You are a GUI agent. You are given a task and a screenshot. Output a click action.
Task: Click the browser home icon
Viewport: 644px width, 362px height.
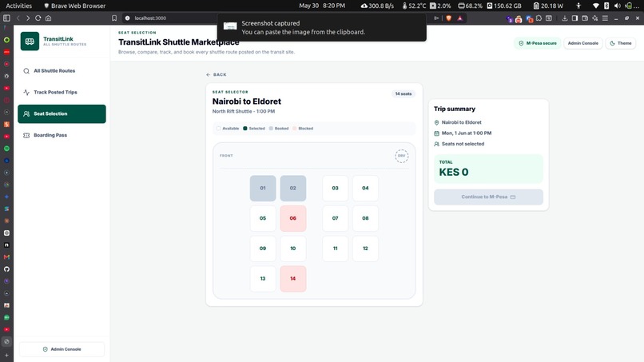pyautogui.click(x=48, y=18)
